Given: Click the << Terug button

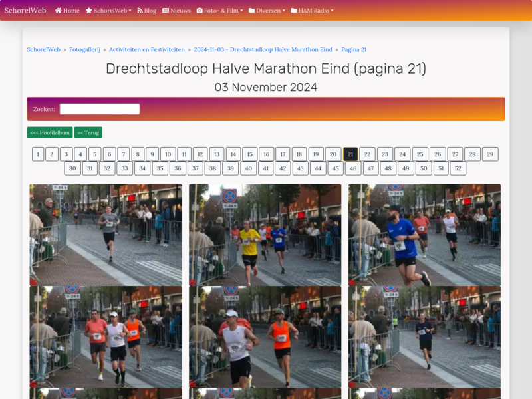Looking at the screenshot, I should [x=88, y=132].
